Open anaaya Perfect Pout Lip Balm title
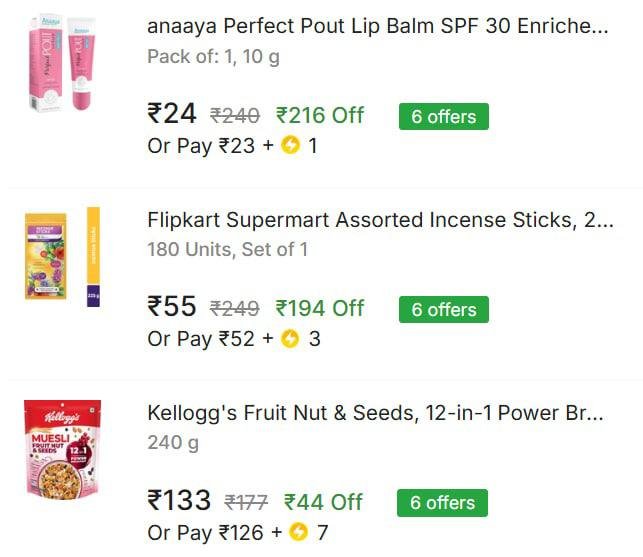The width and height of the screenshot is (643, 557). 377,27
